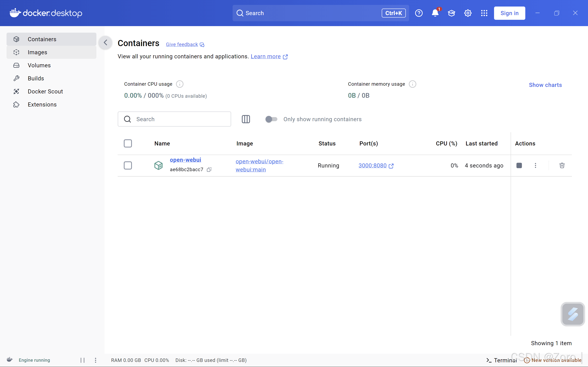Image resolution: width=588 pixels, height=367 pixels.
Task: View notifications via the bell icon
Action: pyautogui.click(x=435, y=13)
